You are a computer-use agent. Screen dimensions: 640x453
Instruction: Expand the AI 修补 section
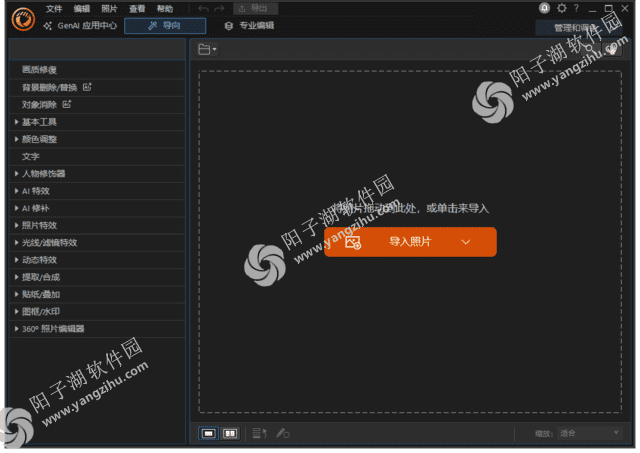tap(97, 208)
